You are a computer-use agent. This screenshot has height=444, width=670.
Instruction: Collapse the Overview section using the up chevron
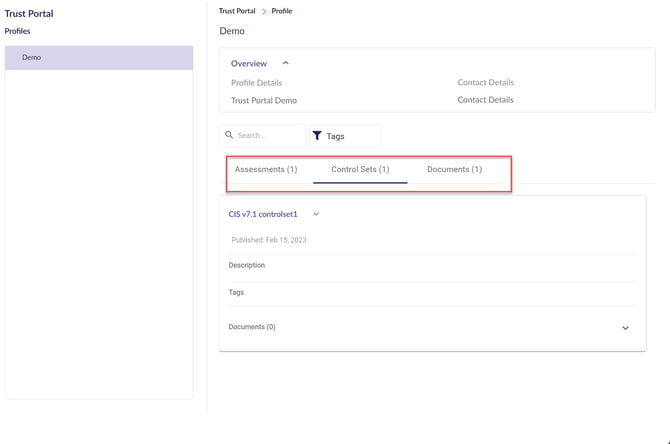[x=286, y=63]
